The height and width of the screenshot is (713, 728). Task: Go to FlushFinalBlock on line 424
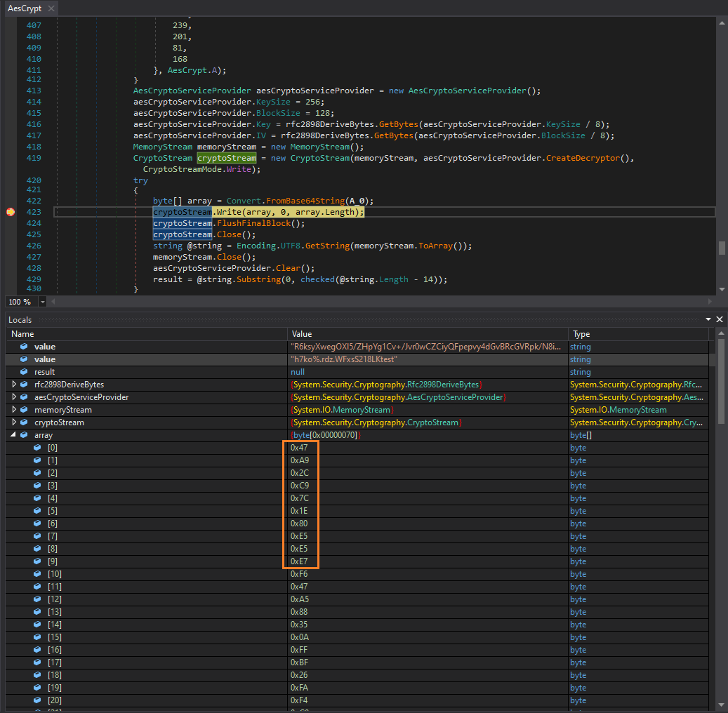pyautogui.click(x=253, y=223)
